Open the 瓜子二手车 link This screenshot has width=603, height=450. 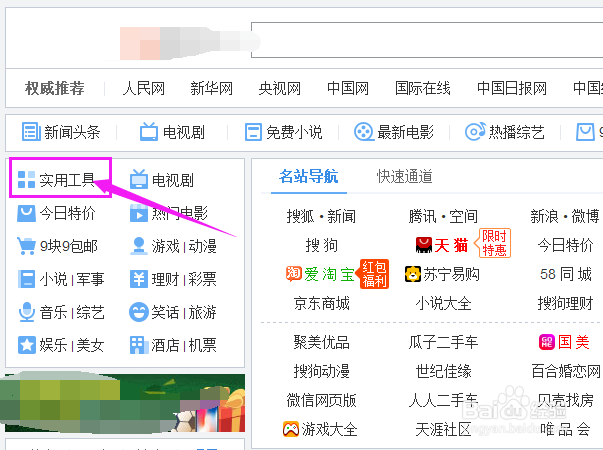pyautogui.click(x=443, y=342)
